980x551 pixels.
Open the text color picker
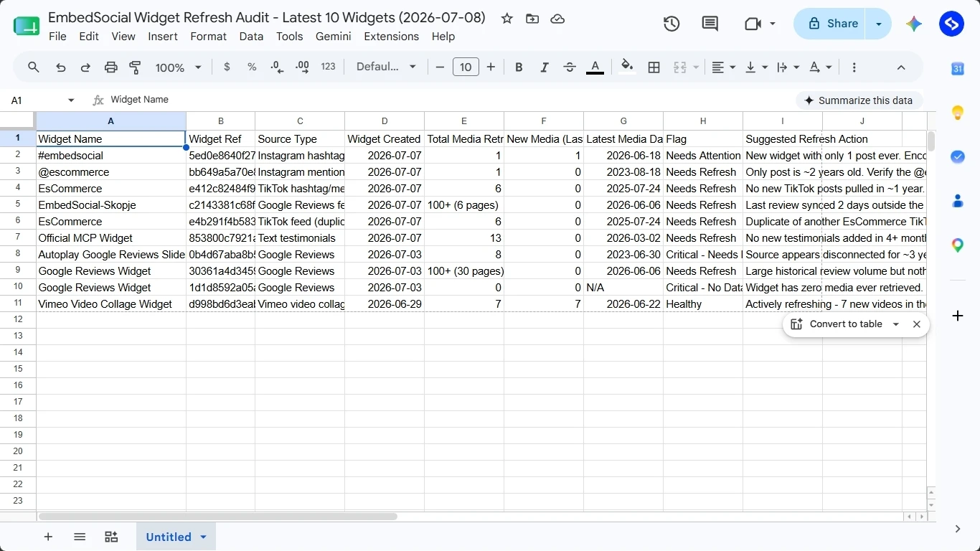tap(595, 67)
